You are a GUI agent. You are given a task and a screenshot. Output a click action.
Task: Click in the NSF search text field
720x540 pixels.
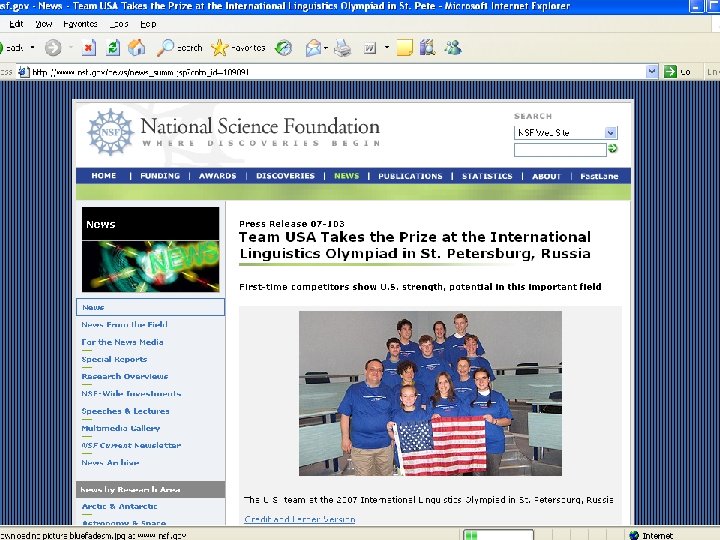(560, 150)
